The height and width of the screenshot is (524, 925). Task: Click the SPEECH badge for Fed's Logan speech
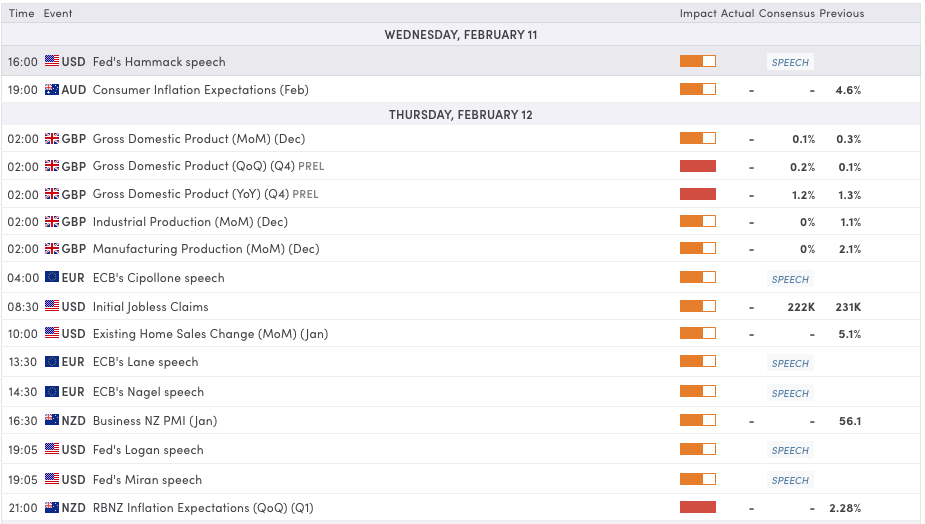[790, 451]
